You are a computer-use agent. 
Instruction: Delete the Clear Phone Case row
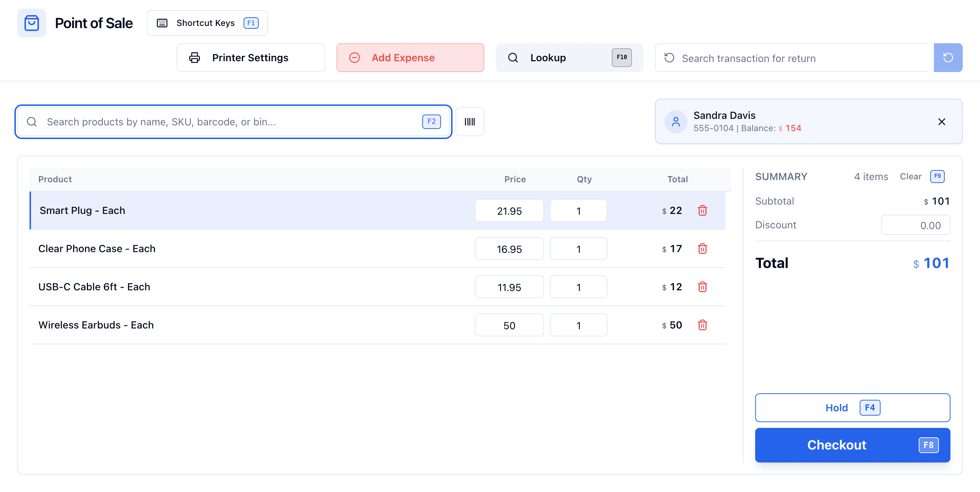(702, 249)
